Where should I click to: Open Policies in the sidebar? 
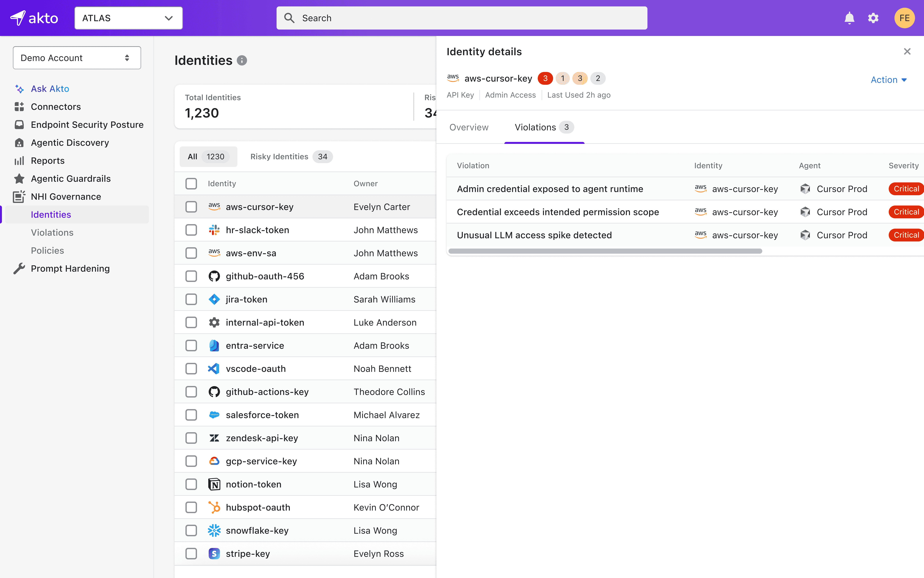47,250
